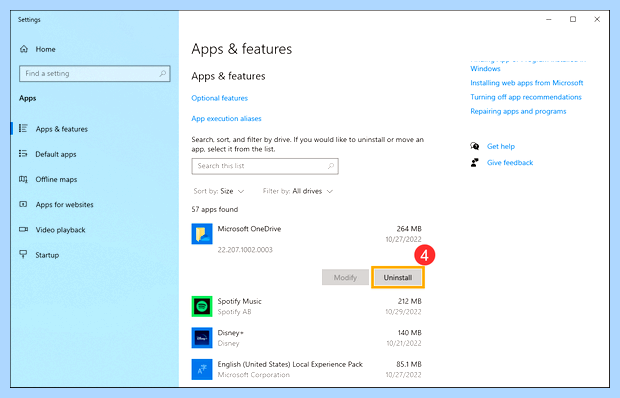The width and height of the screenshot is (620, 398).
Task: Click magnifier icon in Search this list box
Action: pyautogui.click(x=331, y=166)
